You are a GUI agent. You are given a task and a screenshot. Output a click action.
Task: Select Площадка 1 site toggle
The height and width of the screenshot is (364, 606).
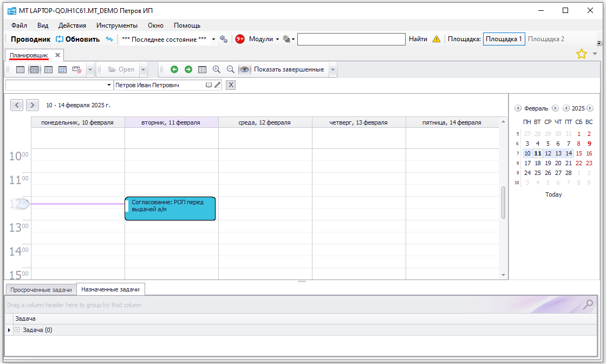504,39
